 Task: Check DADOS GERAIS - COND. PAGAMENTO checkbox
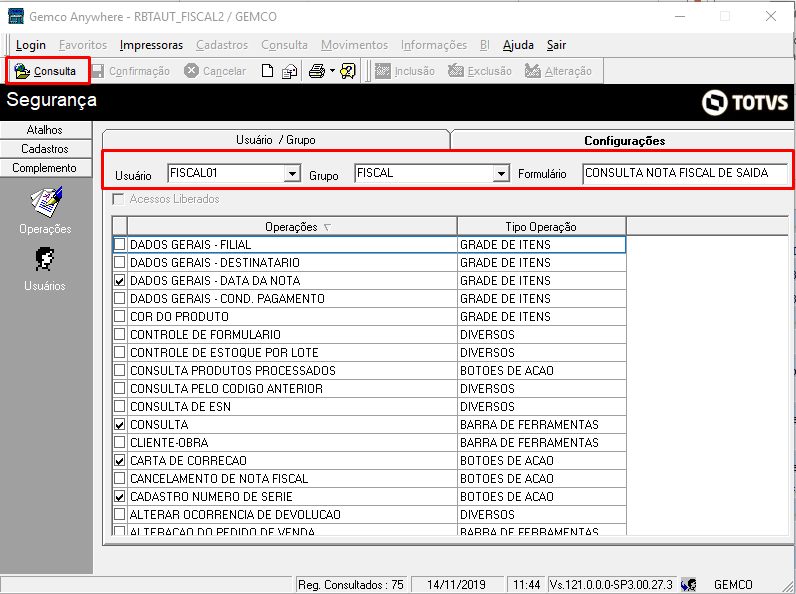pyautogui.click(x=119, y=299)
